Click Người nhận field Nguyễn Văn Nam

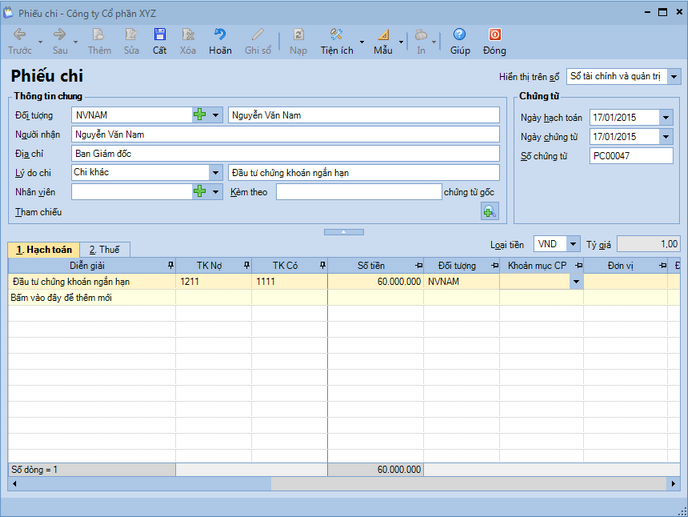[285, 134]
